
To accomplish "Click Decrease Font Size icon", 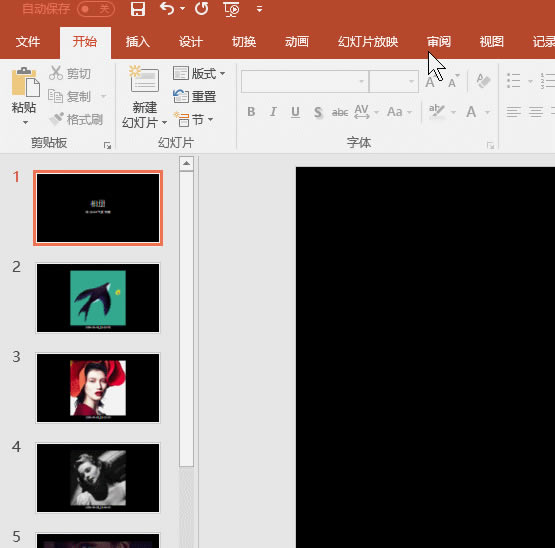I will pyautogui.click(x=453, y=81).
